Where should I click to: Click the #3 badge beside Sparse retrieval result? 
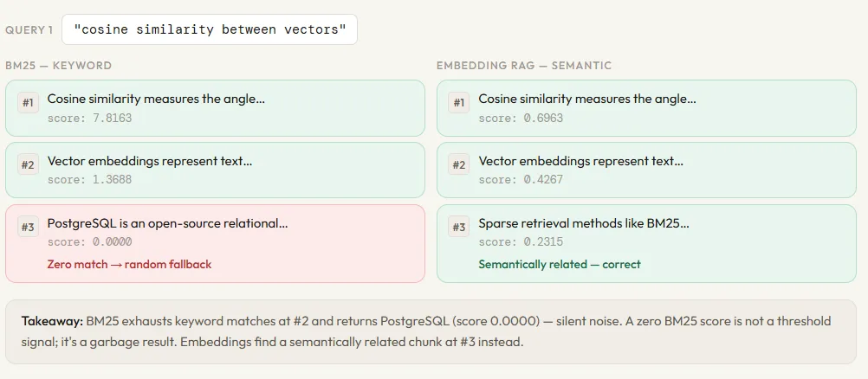tap(460, 228)
